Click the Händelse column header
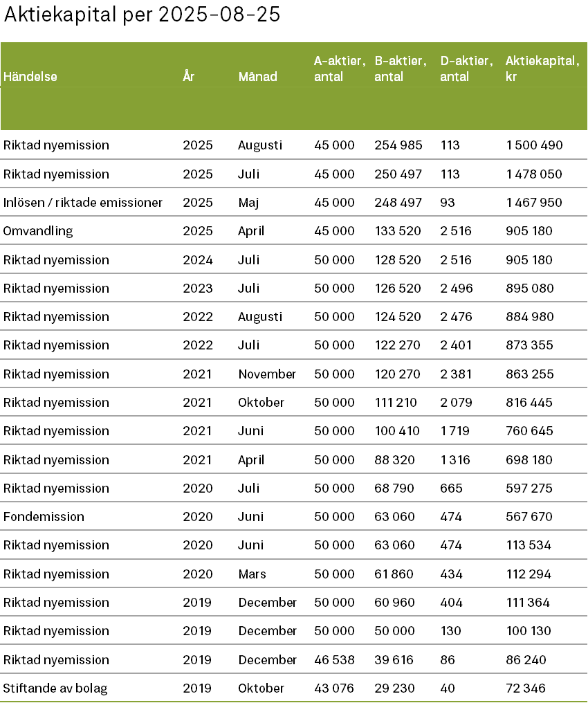The height and width of the screenshot is (703, 588). 30,77
